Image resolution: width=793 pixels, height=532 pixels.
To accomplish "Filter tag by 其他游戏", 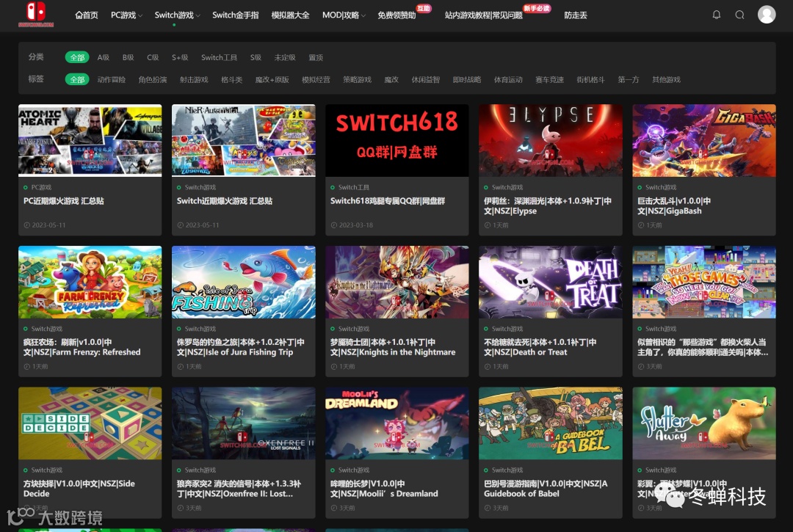I will 666,80.
